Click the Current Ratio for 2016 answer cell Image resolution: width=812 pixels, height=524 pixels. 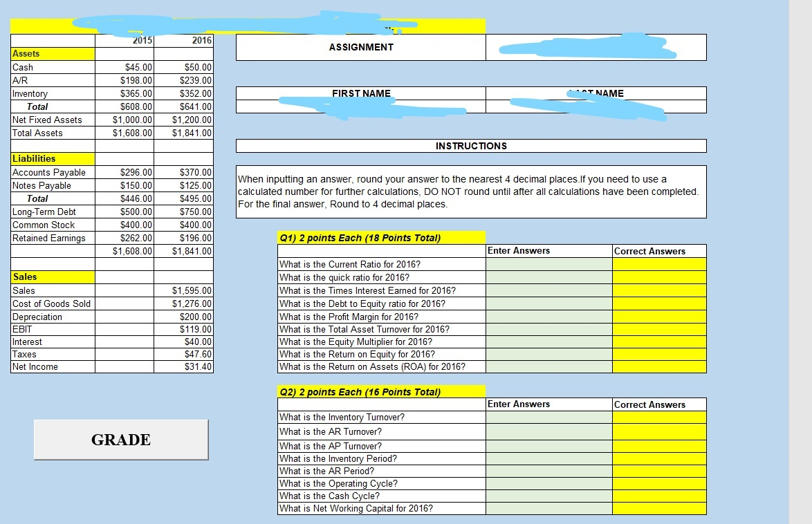548,264
